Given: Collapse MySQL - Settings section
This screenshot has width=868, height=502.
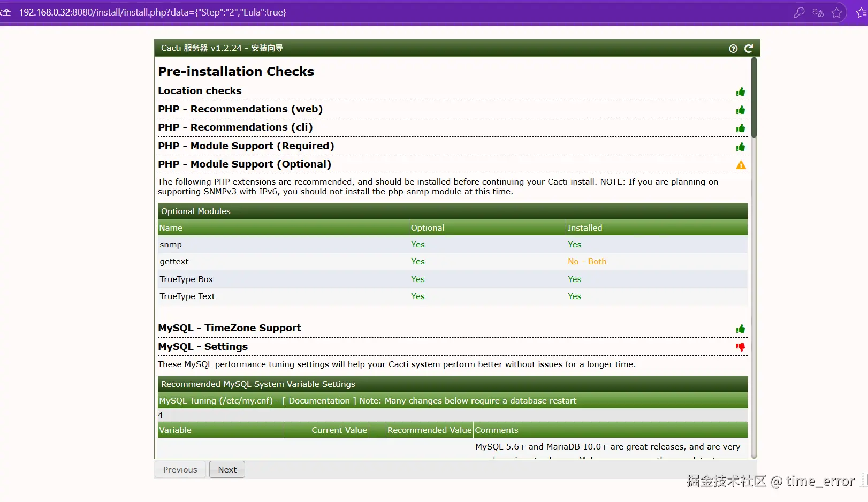Looking at the screenshot, I should point(203,347).
